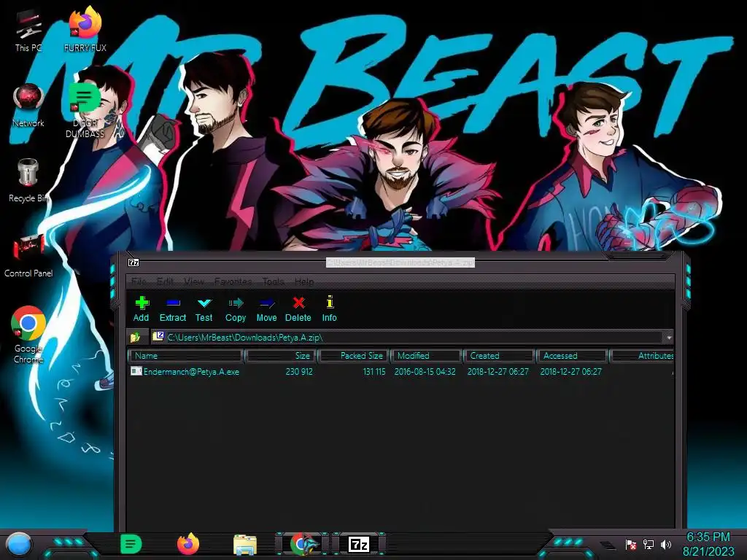The height and width of the screenshot is (560, 747).
Task: Open green document app in taskbar
Action: click(131, 544)
